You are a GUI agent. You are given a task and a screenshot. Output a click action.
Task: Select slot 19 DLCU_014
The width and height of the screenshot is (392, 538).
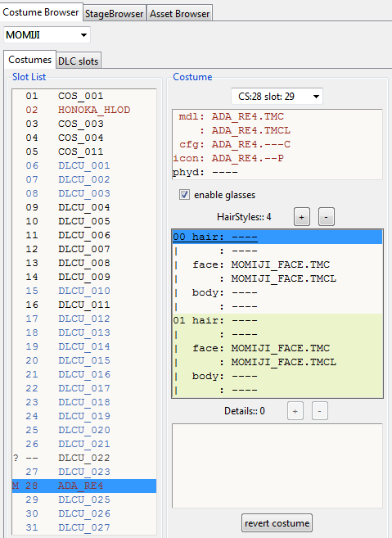coord(84,346)
